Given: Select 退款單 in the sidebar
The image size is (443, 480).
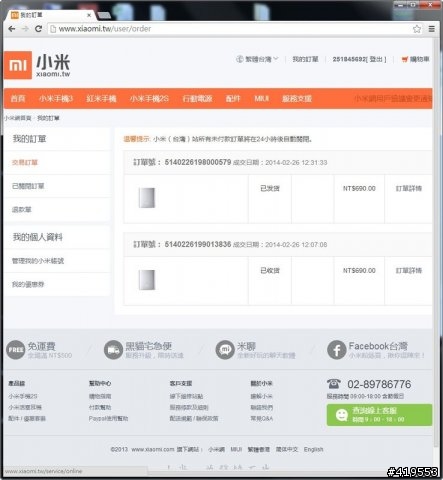Looking at the screenshot, I should coord(22,210).
